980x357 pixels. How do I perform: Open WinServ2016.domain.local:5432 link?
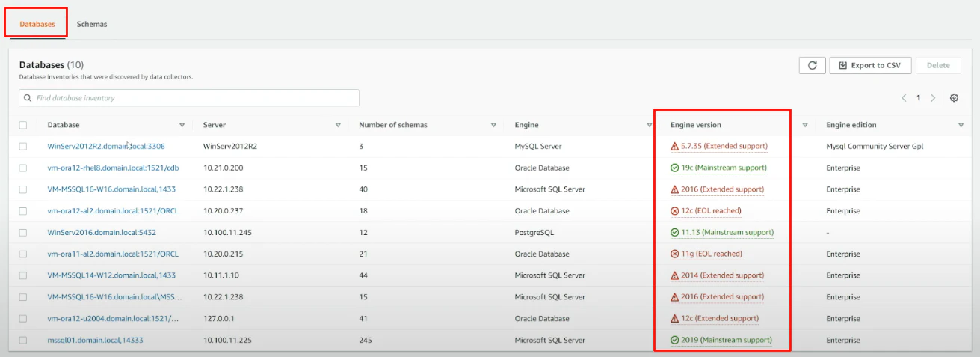102,232
